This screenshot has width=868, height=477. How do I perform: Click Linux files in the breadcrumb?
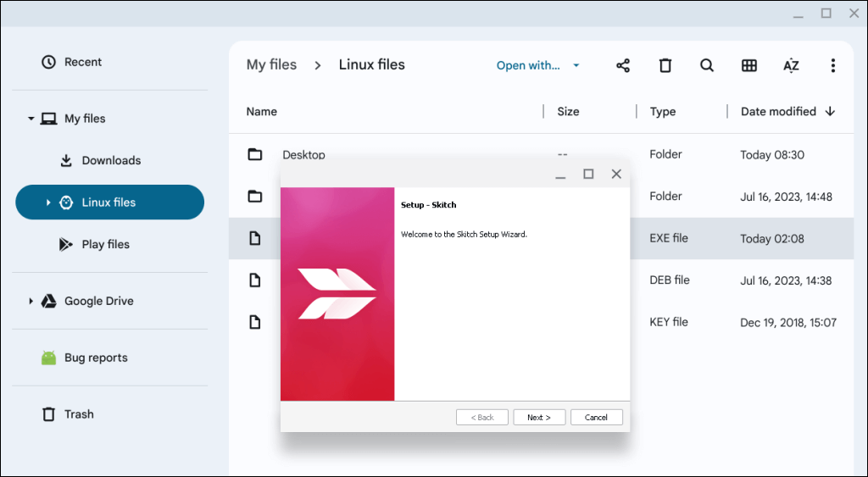coord(371,64)
